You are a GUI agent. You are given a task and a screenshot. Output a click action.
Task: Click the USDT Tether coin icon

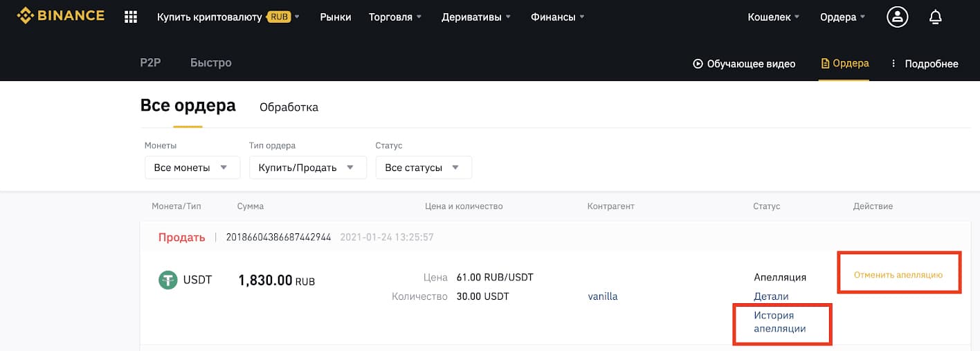point(168,280)
